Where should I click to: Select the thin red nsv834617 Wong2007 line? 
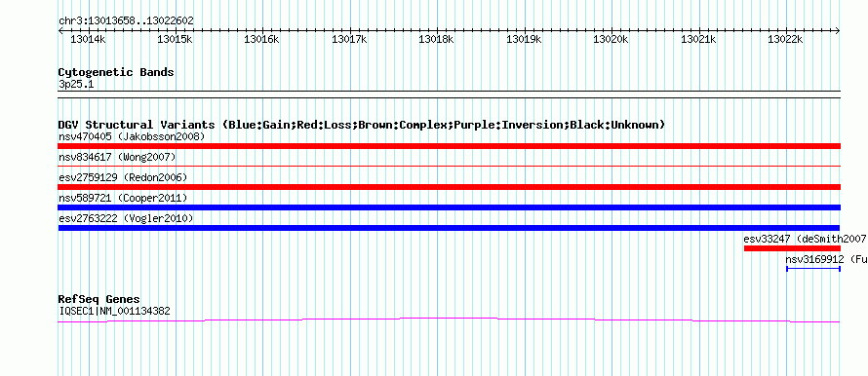(x=449, y=166)
